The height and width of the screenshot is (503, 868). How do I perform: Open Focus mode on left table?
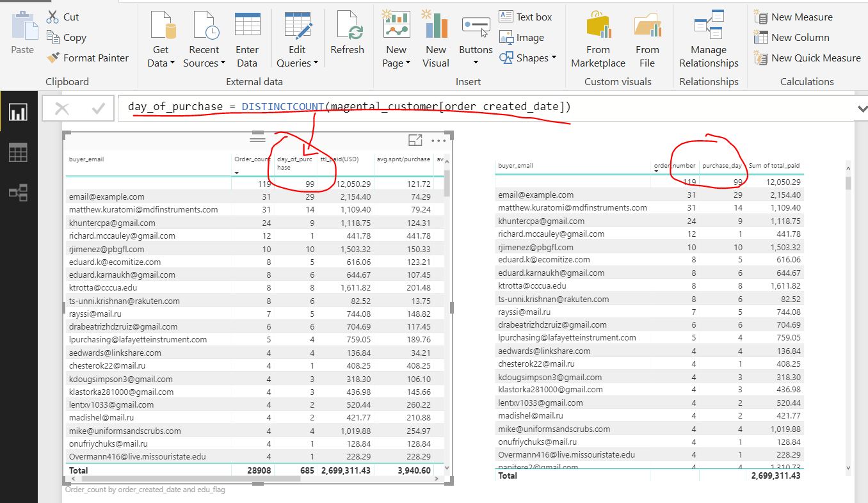click(x=415, y=140)
